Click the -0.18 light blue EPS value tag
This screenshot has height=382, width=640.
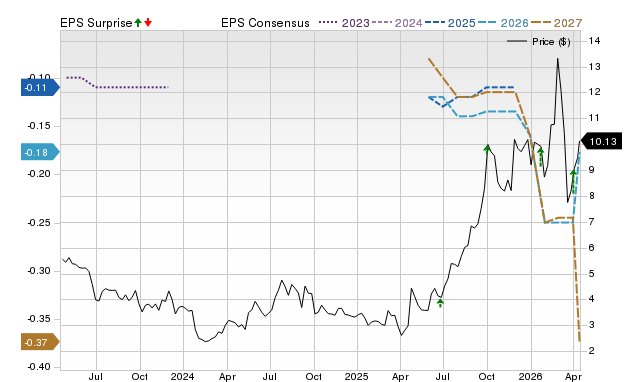(x=40, y=153)
